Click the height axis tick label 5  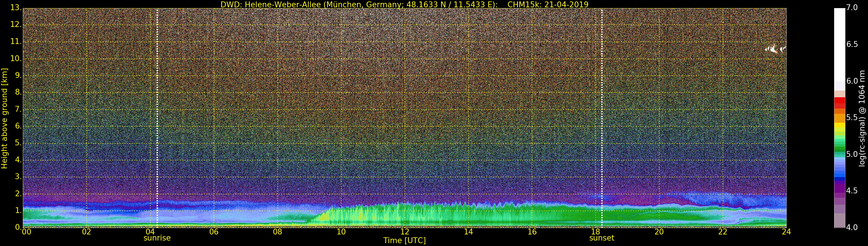pos(18,143)
